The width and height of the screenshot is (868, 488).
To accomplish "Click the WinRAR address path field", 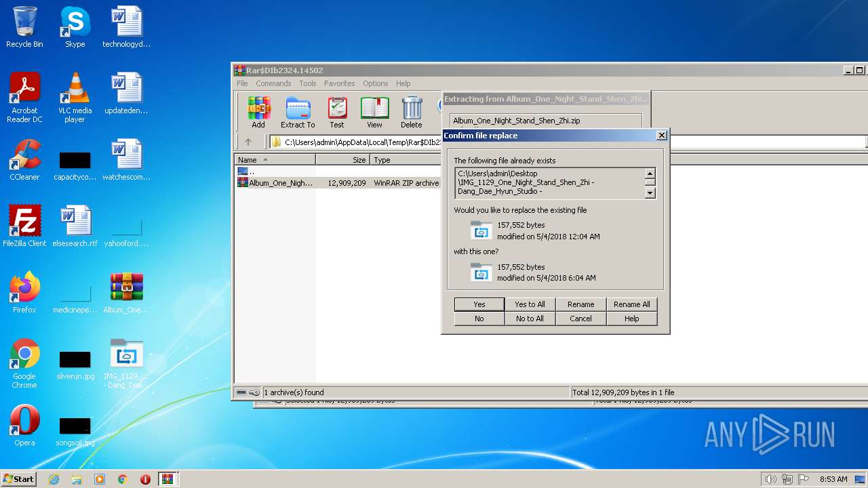I will pos(356,142).
